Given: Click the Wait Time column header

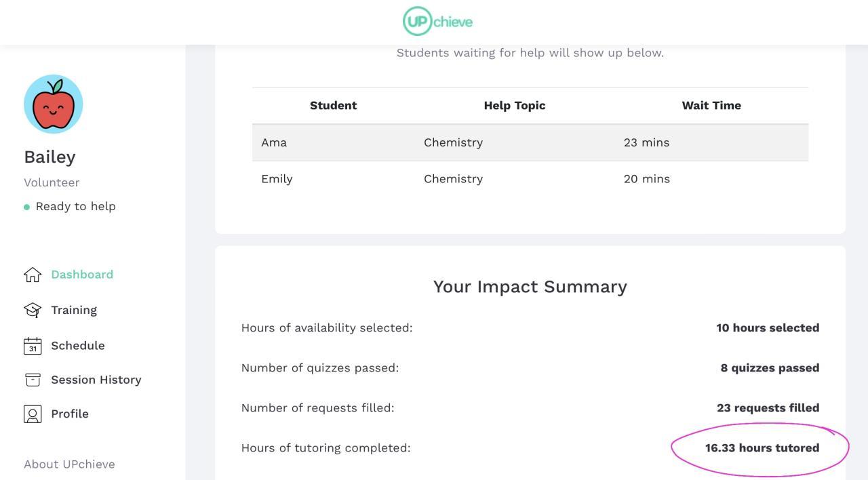Looking at the screenshot, I should tap(711, 106).
